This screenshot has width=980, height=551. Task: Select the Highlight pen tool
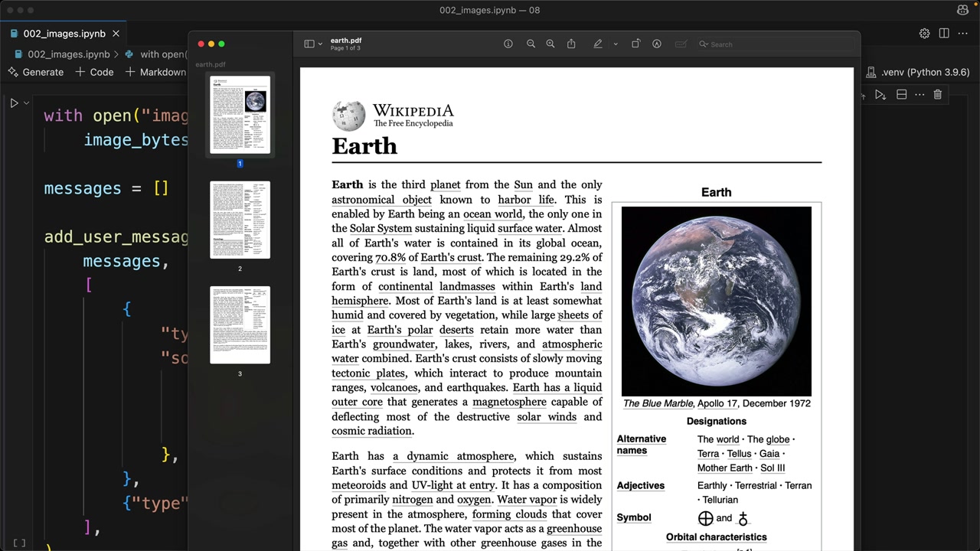[598, 44]
